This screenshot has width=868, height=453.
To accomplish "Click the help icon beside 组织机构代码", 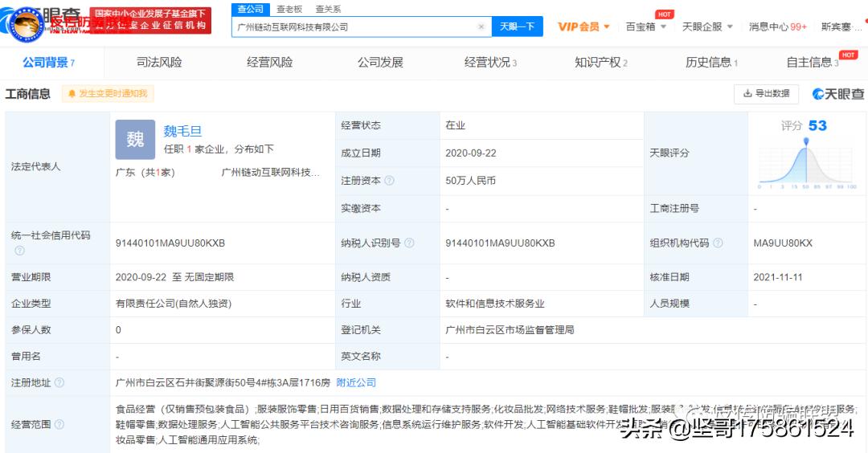I will (718, 243).
